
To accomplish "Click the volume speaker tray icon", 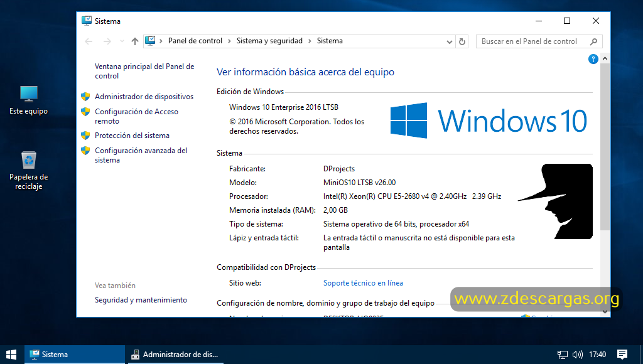I will [578, 355].
